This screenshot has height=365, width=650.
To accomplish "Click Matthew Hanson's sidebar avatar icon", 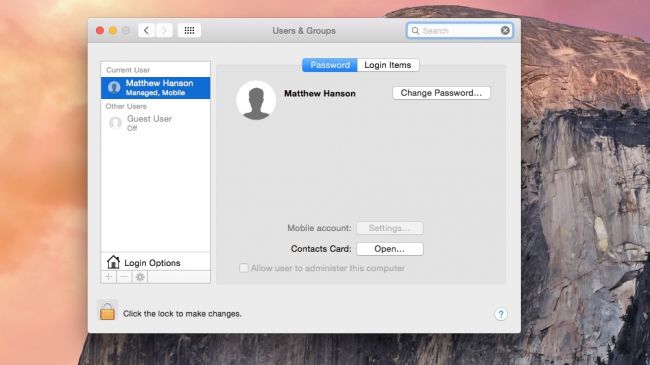I will click(x=114, y=88).
